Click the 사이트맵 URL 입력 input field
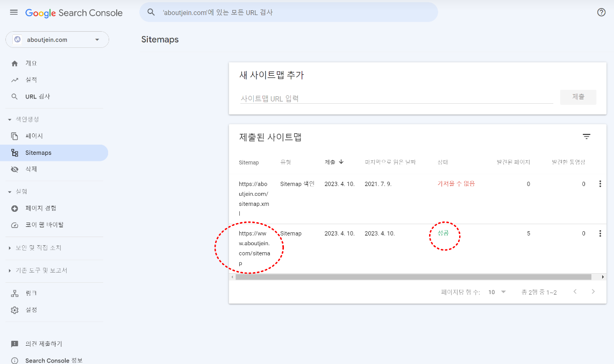 pos(396,98)
